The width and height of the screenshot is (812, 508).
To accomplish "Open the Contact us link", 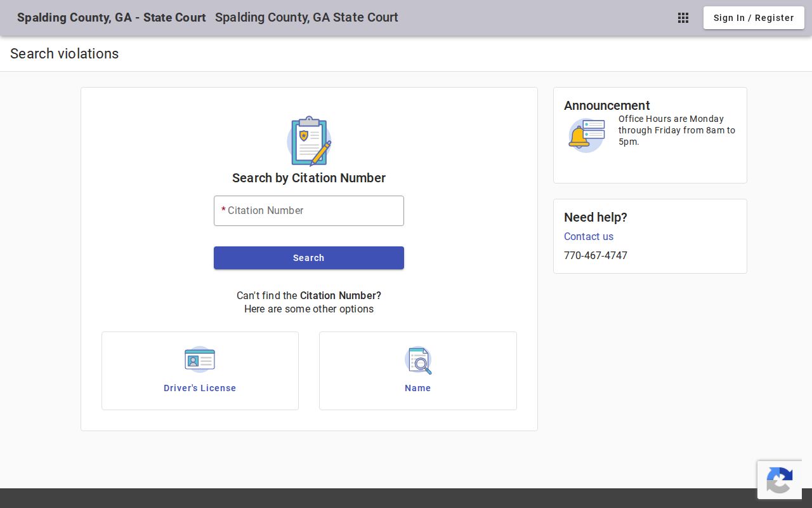I will point(589,236).
